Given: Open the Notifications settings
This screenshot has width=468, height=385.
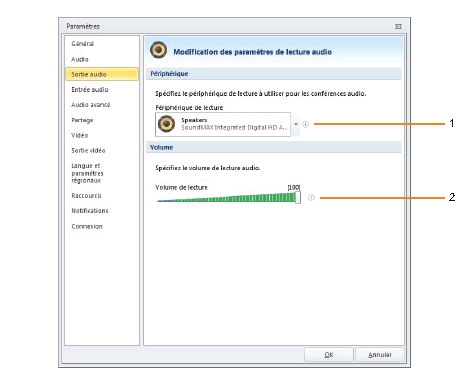Looking at the screenshot, I should 90,211.
